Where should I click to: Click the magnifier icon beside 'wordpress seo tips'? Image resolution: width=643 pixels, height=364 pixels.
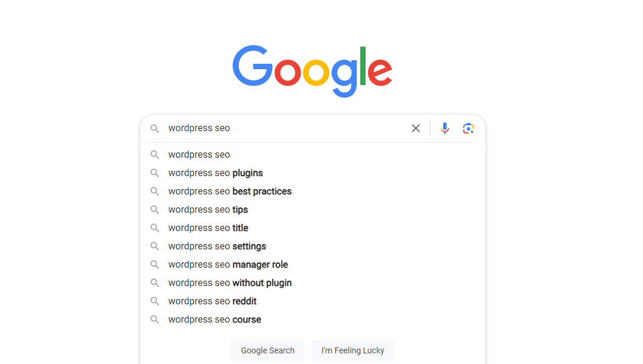[154, 209]
